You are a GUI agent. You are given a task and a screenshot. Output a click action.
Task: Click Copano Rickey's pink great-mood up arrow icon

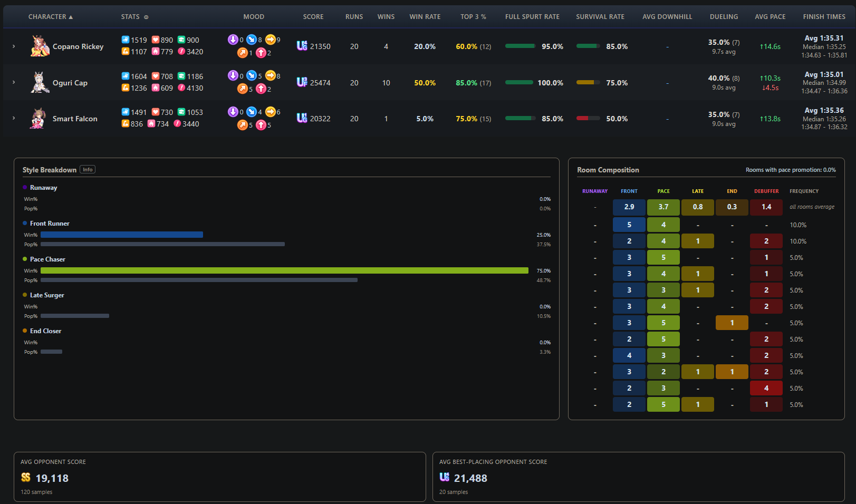[261, 52]
